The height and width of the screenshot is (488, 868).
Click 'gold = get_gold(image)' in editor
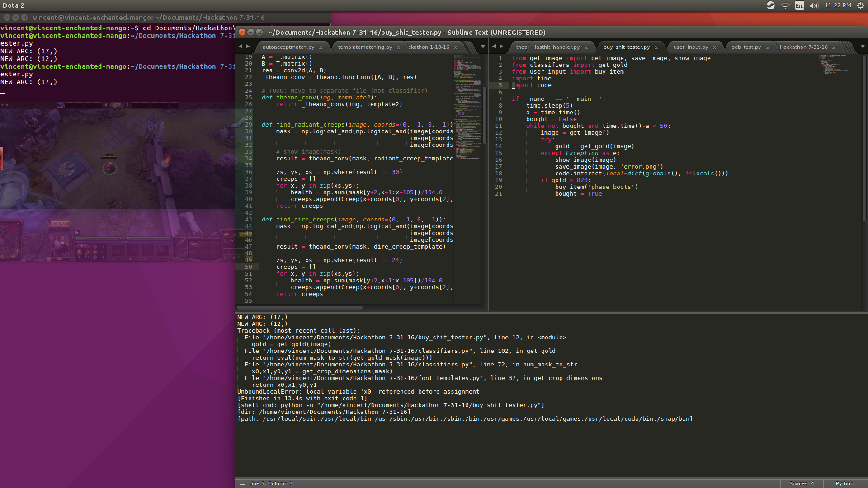click(x=594, y=146)
